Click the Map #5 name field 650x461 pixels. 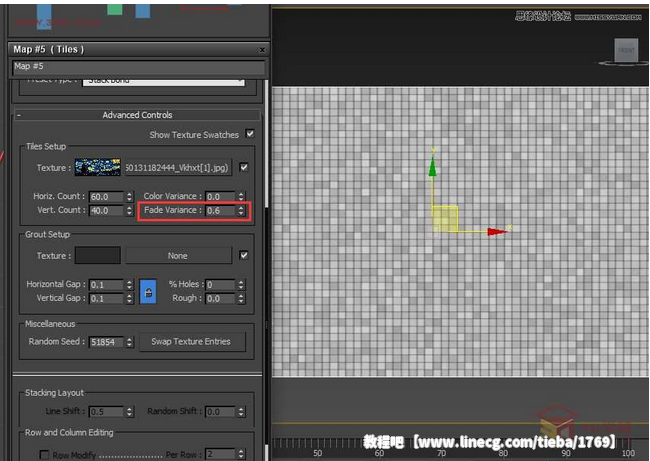click(138, 67)
